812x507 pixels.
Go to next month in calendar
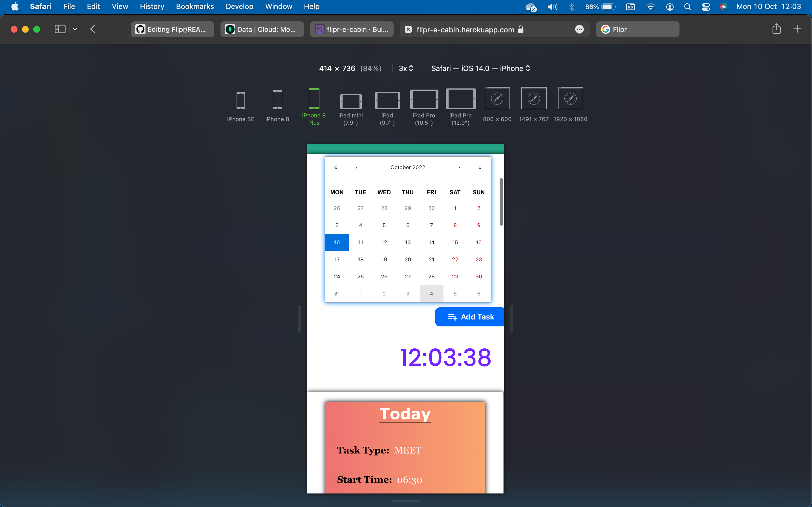tap(459, 167)
